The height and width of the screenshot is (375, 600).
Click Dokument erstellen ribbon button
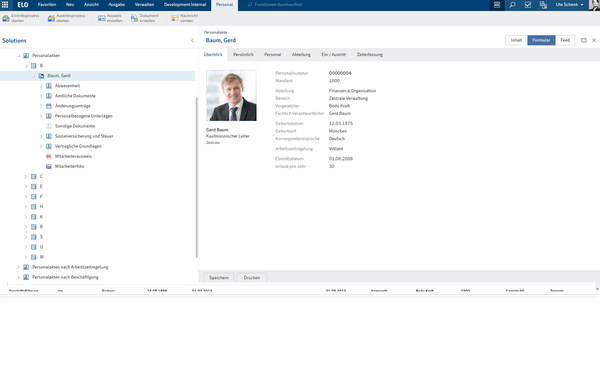click(145, 18)
